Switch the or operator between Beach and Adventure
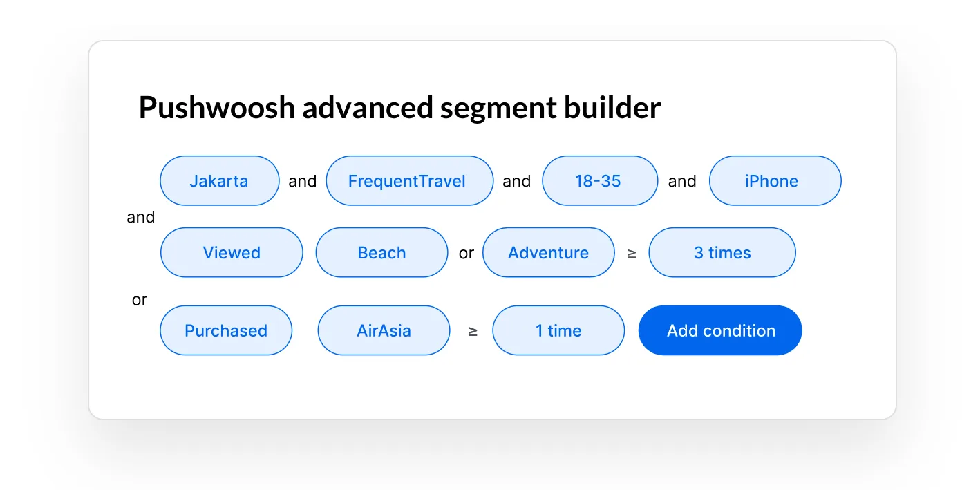This screenshot has width=980, height=490. [x=466, y=253]
